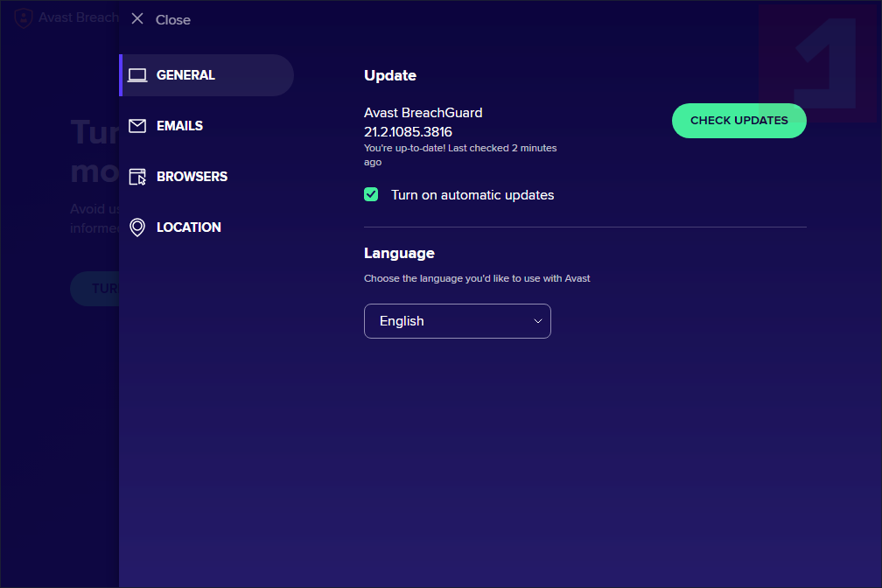Uncheck Turn on automatic updates checkbox

[371, 194]
